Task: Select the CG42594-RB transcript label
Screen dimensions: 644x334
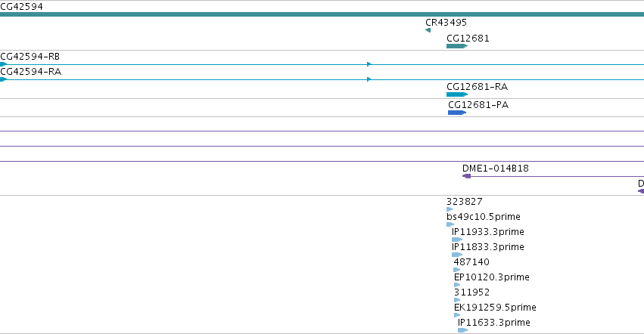Action: pos(30,56)
